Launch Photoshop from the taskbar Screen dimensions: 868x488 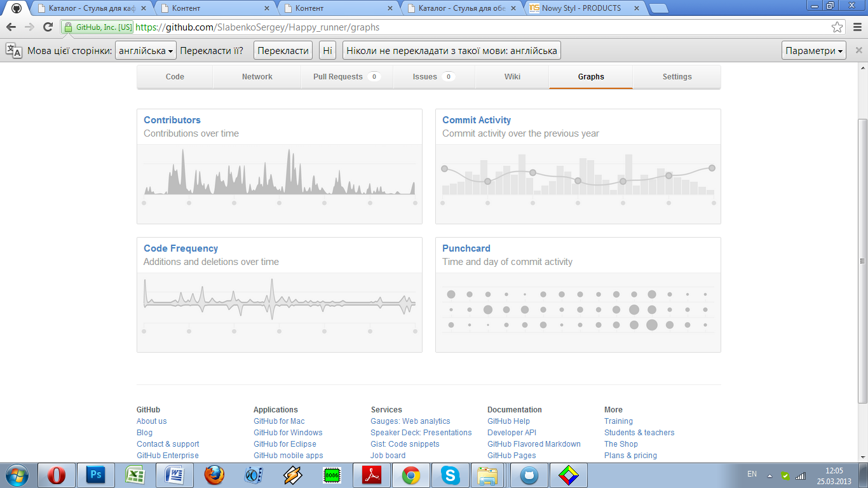96,475
